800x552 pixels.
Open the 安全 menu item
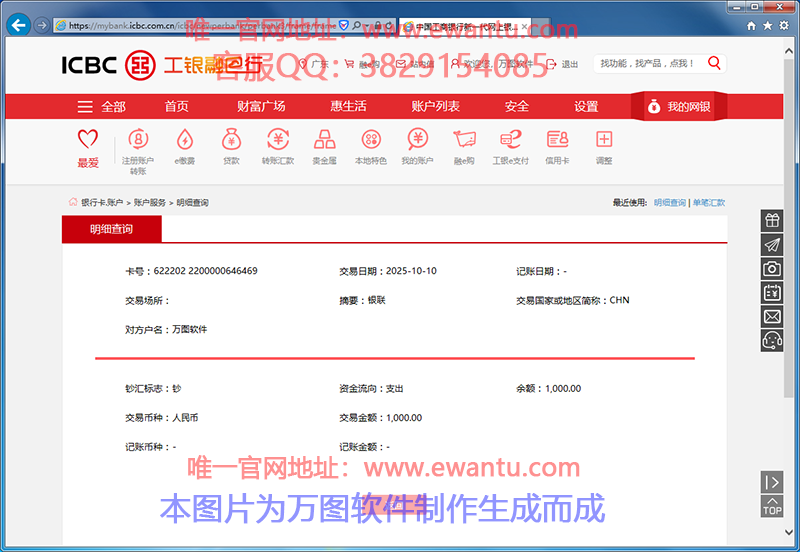[x=517, y=106]
